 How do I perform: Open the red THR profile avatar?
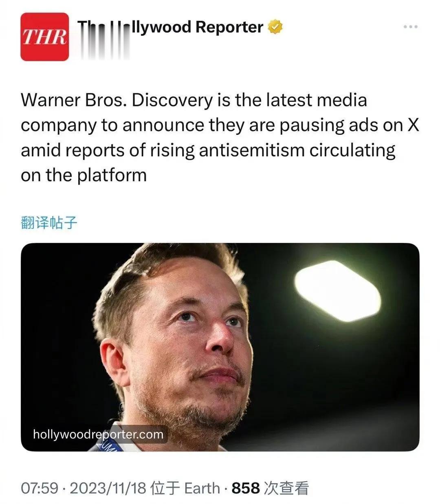[44, 37]
